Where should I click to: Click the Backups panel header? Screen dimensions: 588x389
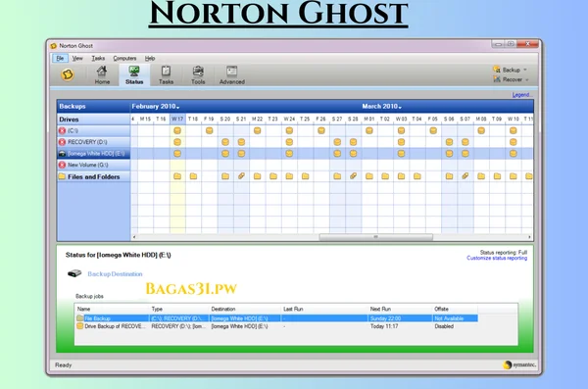(x=93, y=107)
